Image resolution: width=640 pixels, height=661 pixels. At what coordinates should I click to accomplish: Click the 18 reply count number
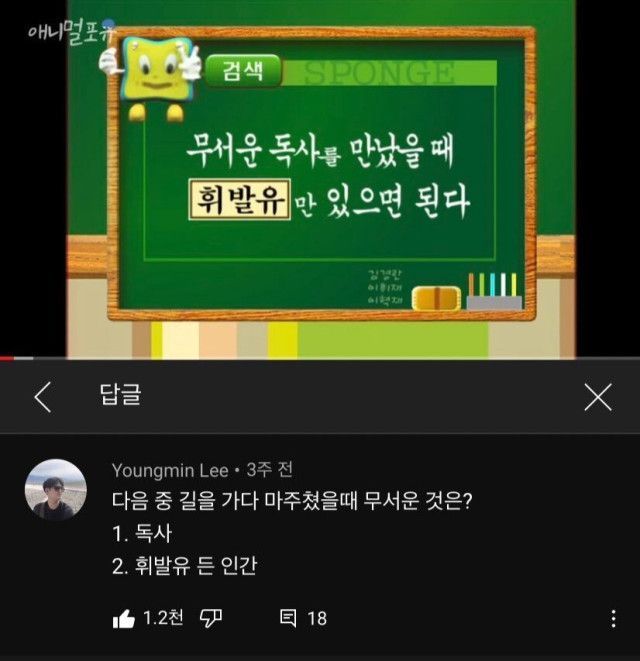coord(317,618)
